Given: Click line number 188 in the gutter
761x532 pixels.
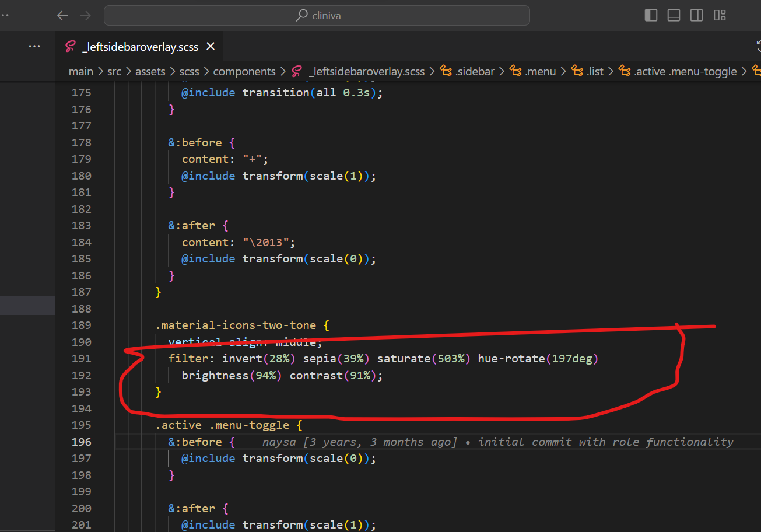Looking at the screenshot, I should point(81,309).
